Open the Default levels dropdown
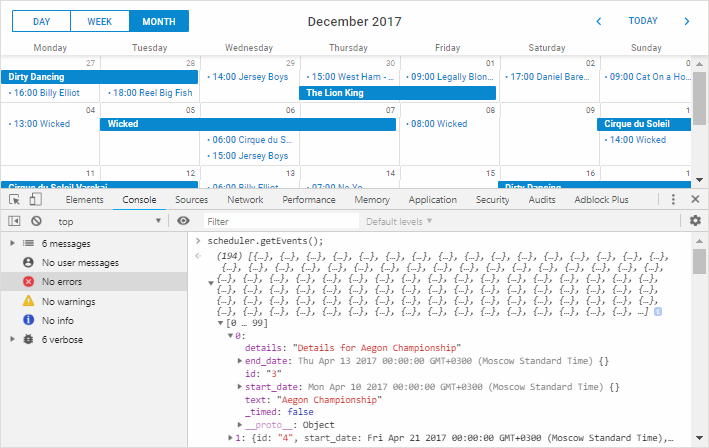 point(399,221)
